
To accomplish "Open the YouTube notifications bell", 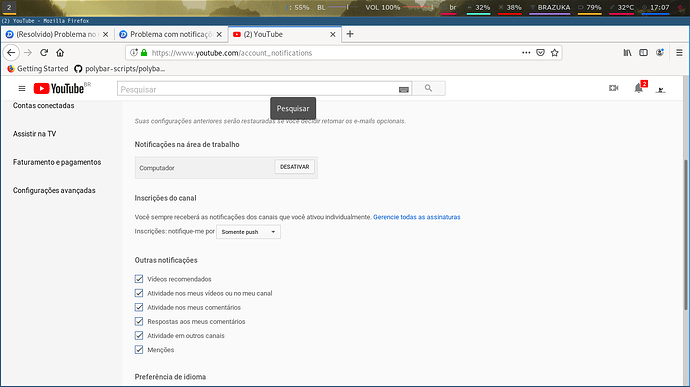I will [x=639, y=88].
